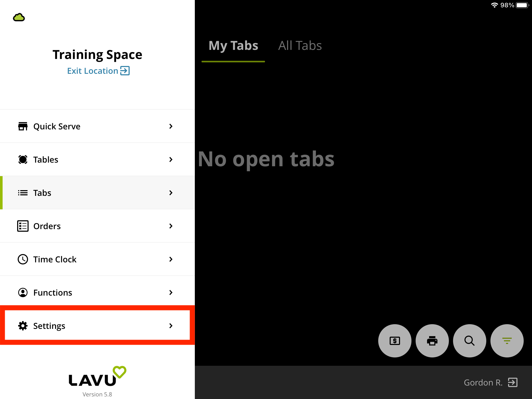Open the printer options icon
The width and height of the screenshot is (532, 399).
click(432, 341)
